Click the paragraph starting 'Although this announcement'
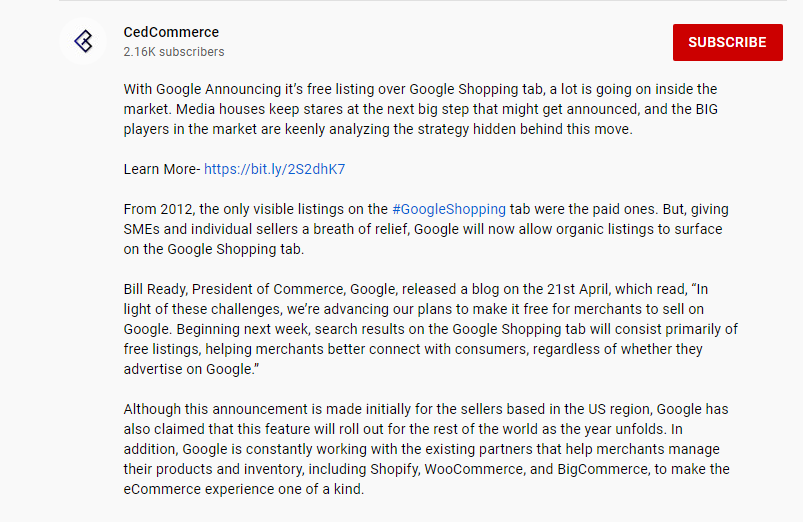Viewport: 803px width, 522px height. [x=427, y=449]
